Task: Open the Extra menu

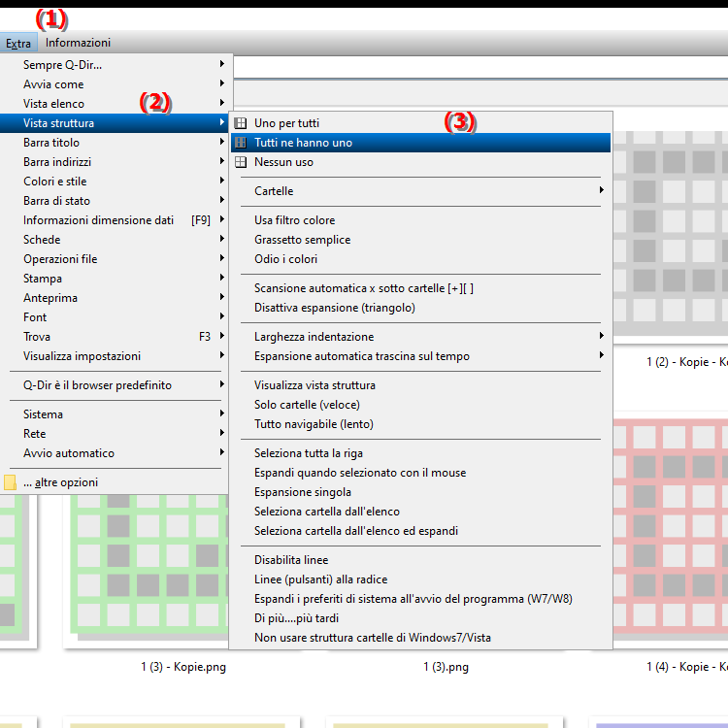Action: pyautogui.click(x=18, y=43)
